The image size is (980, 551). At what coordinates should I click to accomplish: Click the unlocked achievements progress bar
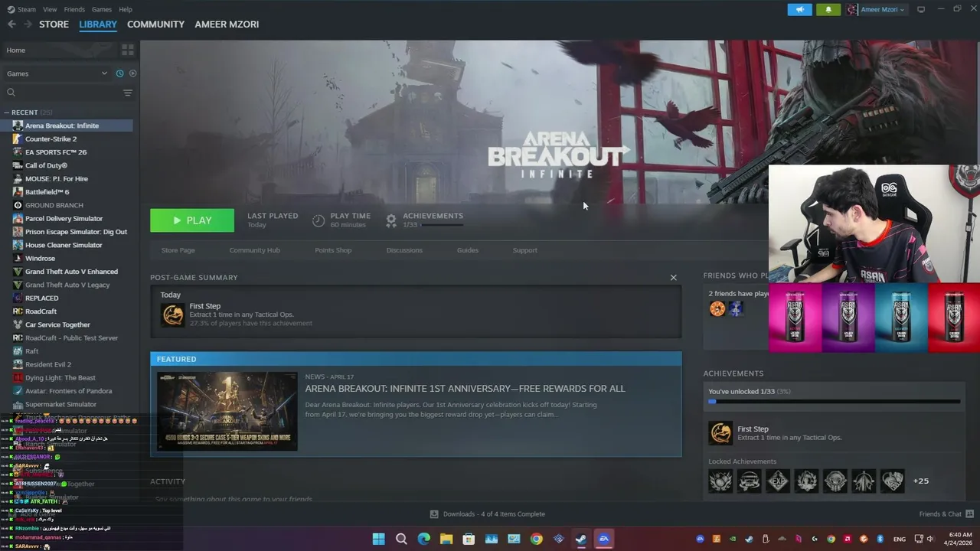[x=834, y=401]
